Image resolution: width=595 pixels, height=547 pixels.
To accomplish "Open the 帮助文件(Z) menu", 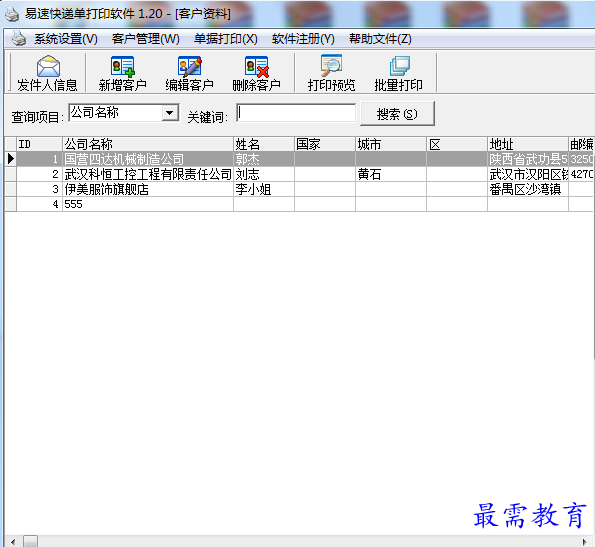I will point(380,39).
